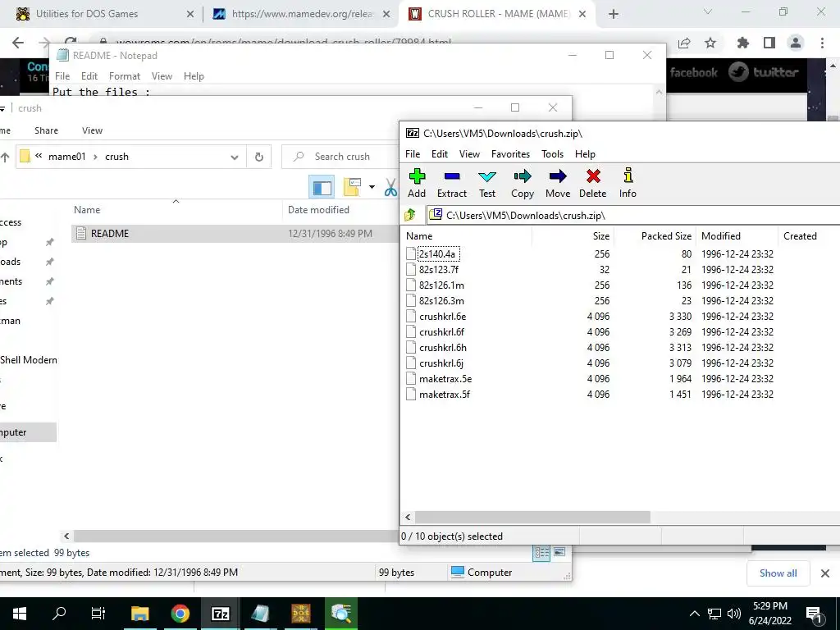Toggle the preview pane in Explorer ribbon

[322, 188]
